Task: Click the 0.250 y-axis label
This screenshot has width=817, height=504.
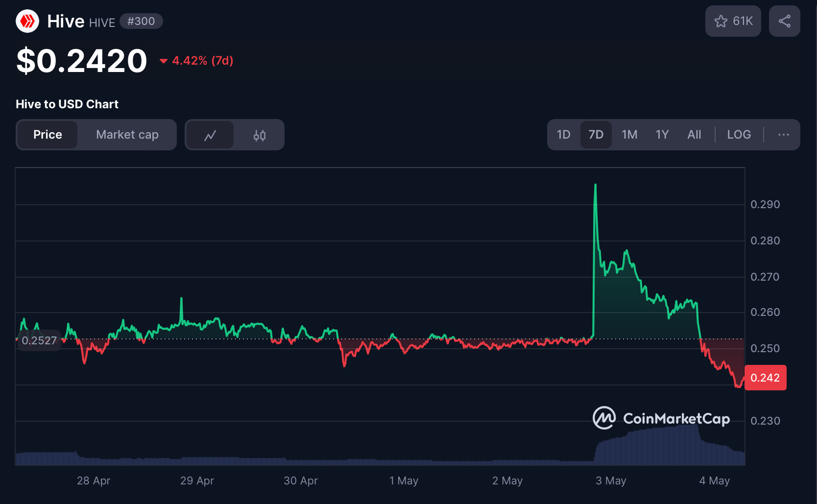Action: click(x=765, y=348)
